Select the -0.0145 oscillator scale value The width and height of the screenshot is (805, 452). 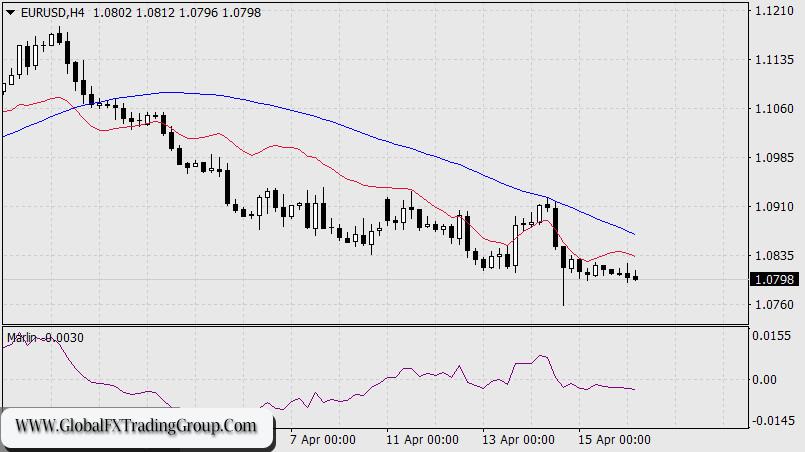(x=774, y=421)
